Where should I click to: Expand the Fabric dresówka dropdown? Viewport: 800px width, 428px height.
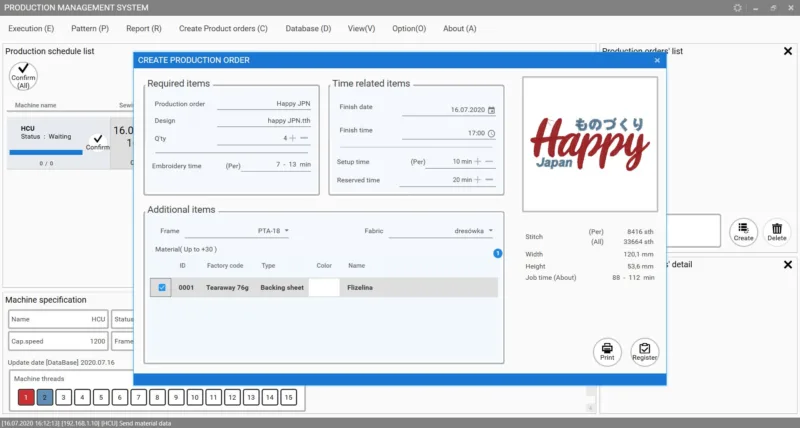(x=490, y=231)
